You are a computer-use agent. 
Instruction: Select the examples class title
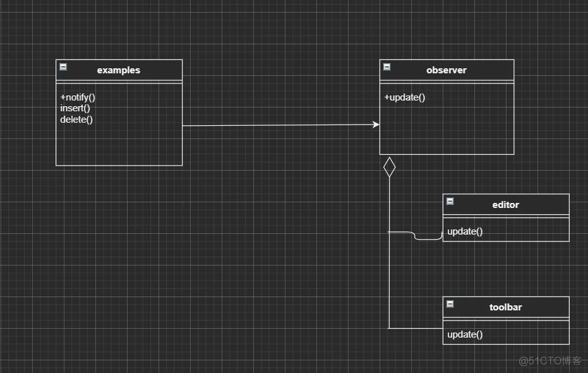coord(119,70)
